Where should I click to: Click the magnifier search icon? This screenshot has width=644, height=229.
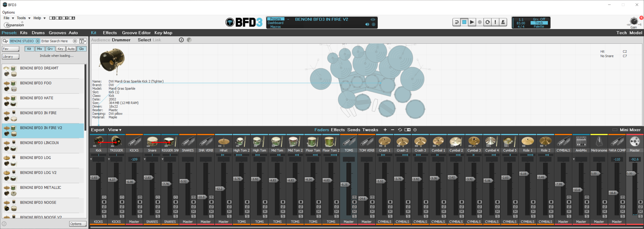click(x=5, y=41)
